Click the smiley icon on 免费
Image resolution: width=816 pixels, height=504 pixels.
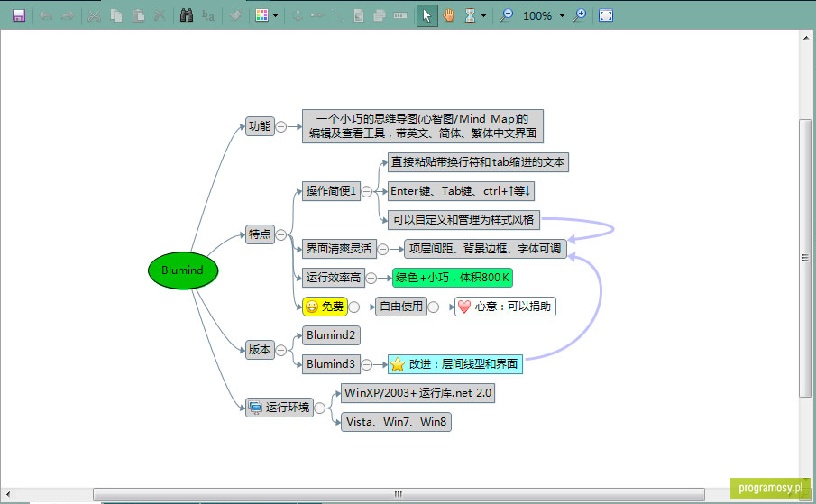[x=312, y=307]
